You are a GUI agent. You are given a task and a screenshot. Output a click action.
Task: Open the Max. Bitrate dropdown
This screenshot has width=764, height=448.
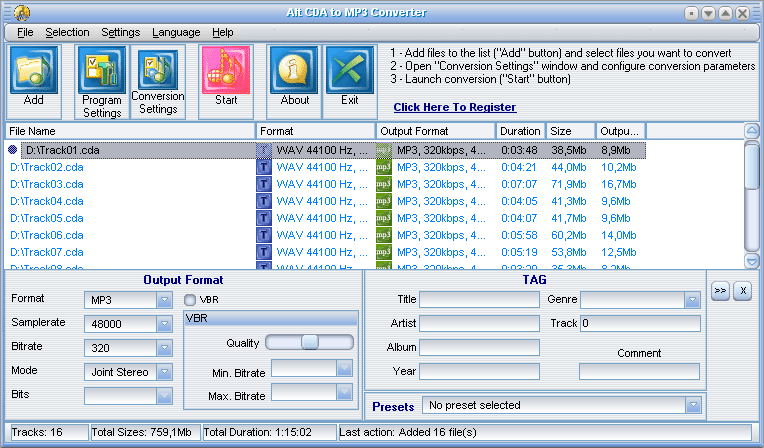click(344, 392)
